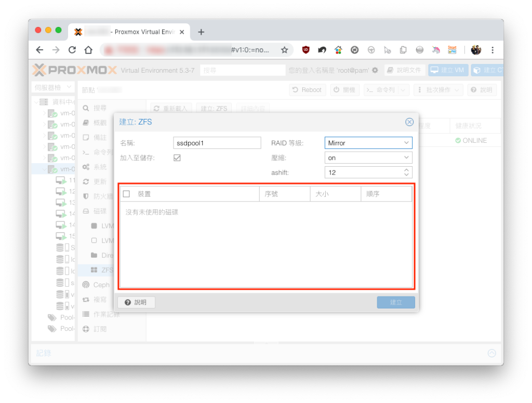The image size is (532, 403).
Task: Click the 關機 shutdown button
Action: coord(345,90)
